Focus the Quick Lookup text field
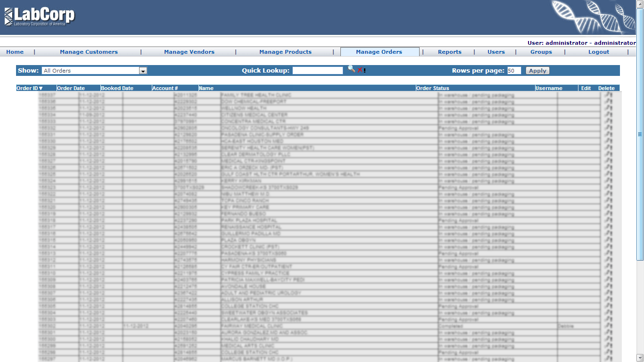The width and height of the screenshot is (644, 362). (x=317, y=71)
